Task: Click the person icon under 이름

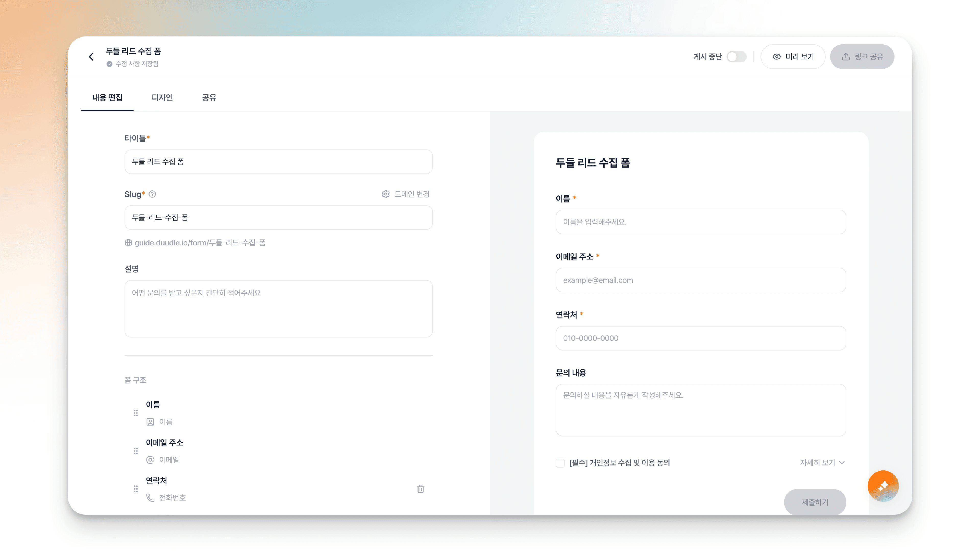Action: coord(150,422)
